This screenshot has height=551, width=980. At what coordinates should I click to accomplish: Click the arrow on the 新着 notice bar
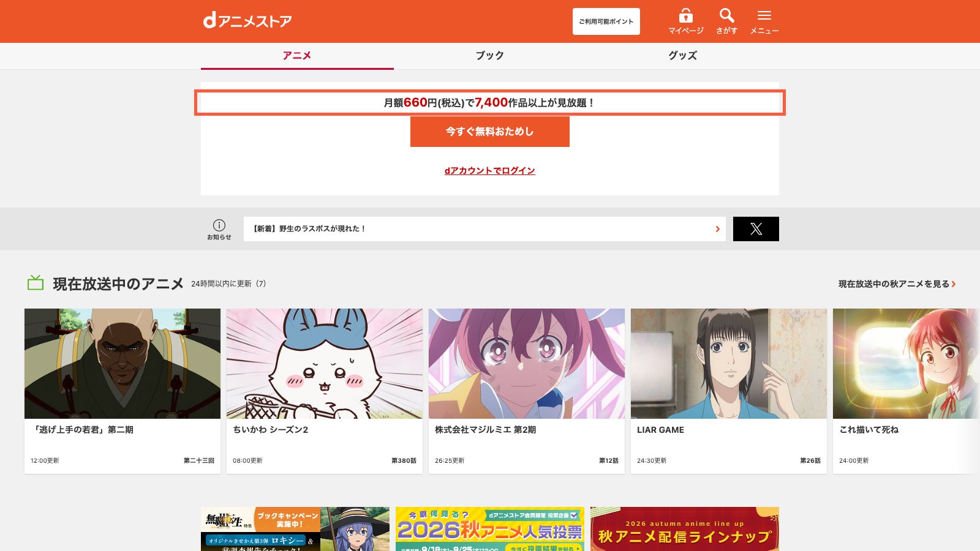click(717, 229)
